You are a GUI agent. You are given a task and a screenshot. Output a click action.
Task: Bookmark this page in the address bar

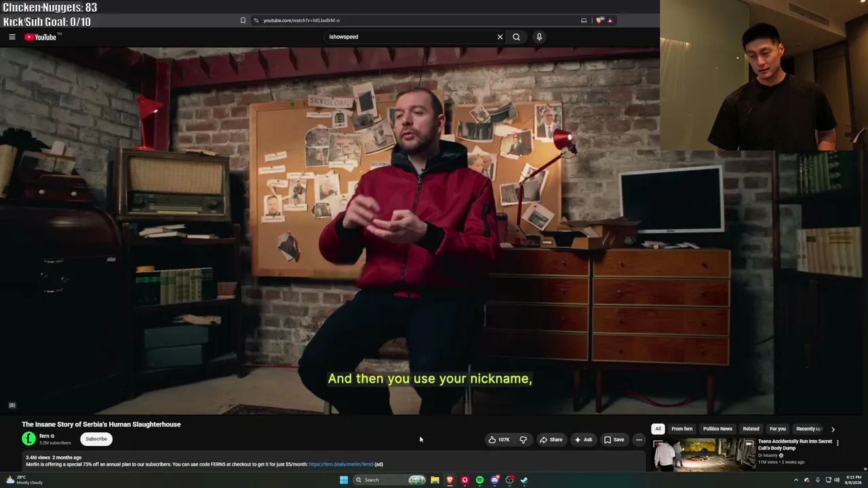coord(243,20)
